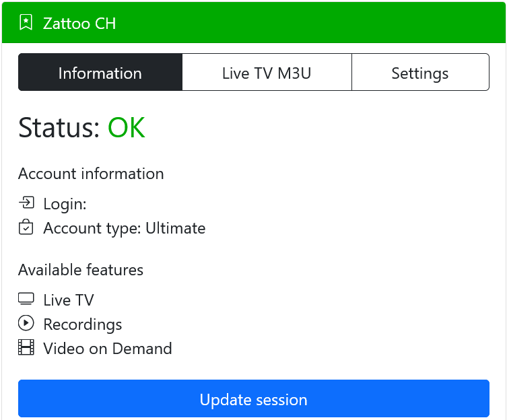Click the film strip icon beside Video on Demand

pos(26,347)
